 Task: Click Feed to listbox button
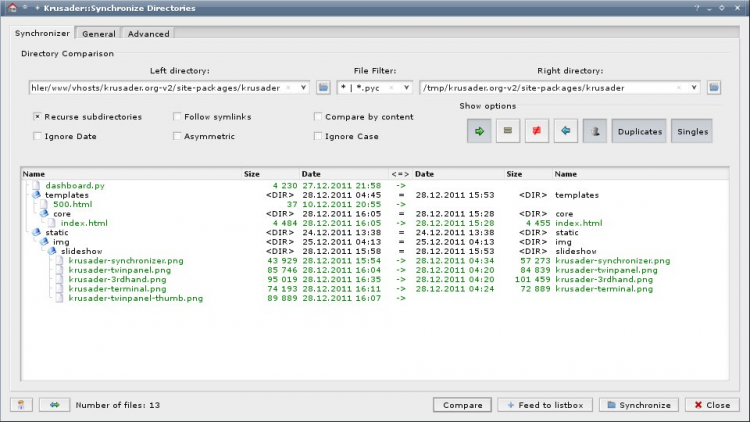pyautogui.click(x=545, y=405)
